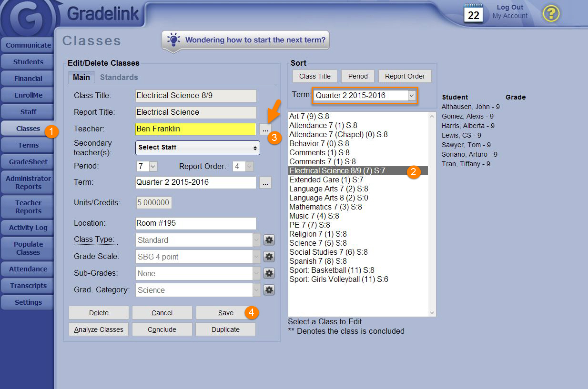Sort classes by Period
This screenshot has width=588, height=389.
(x=358, y=76)
